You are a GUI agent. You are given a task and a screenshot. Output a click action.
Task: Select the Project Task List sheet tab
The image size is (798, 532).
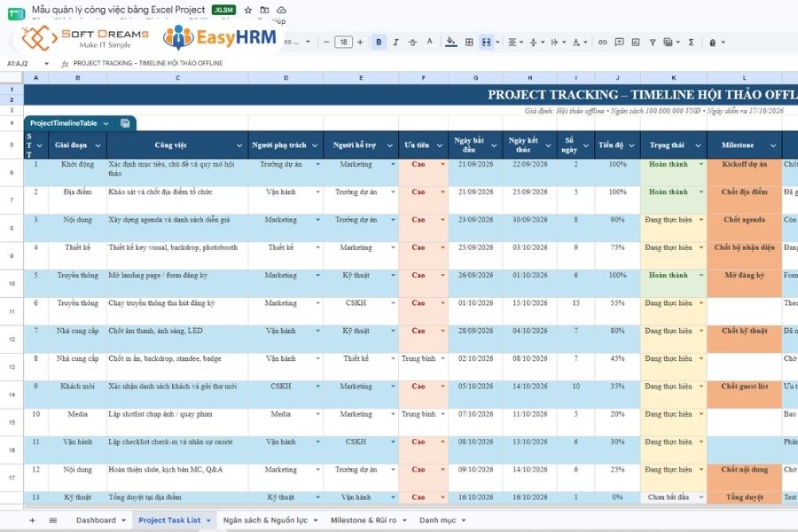click(169, 520)
